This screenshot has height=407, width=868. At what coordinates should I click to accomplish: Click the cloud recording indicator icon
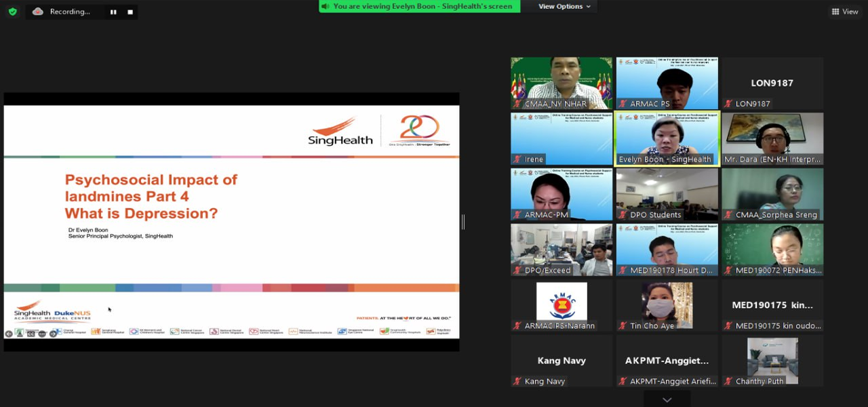(38, 12)
